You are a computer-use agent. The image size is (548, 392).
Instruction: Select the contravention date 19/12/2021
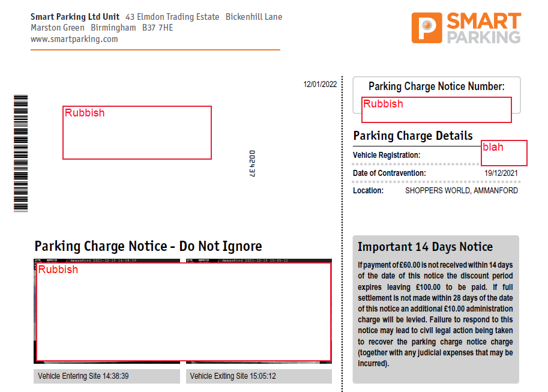(501, 173)
